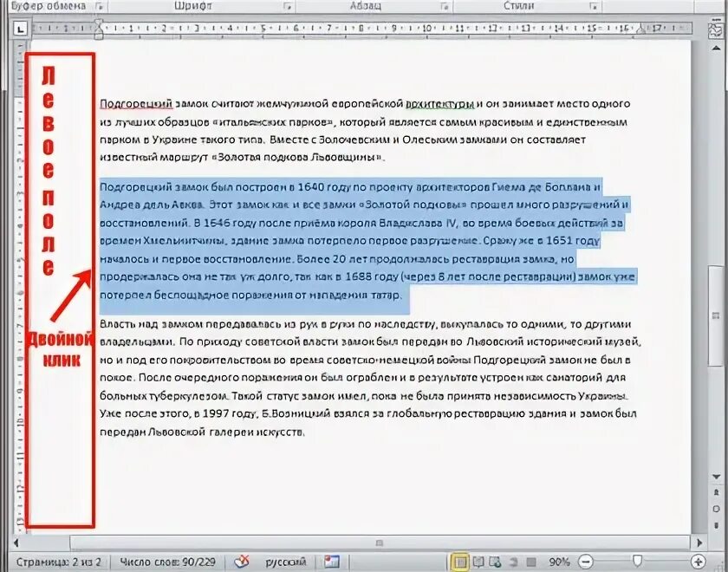728x572 pixels.
Task: Go to next page with double-arrow button
Action: (x=716, y=524)
